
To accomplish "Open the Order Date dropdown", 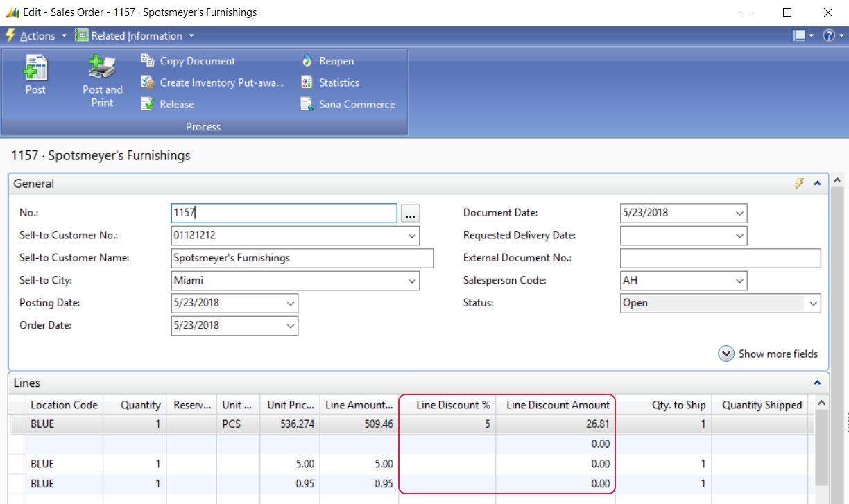I will click(x=291, y=325).
